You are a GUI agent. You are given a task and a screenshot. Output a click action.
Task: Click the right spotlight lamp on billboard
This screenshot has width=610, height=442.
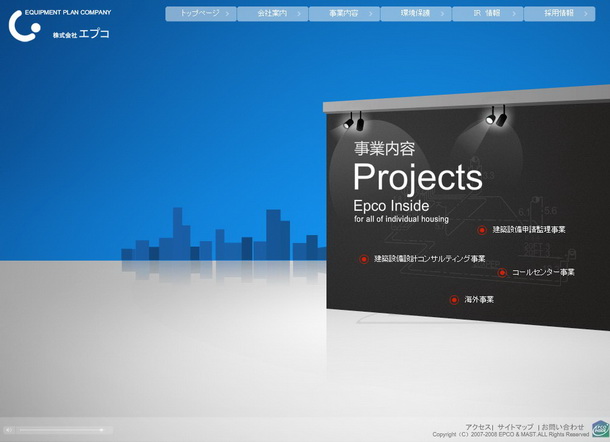click(496, 116)
